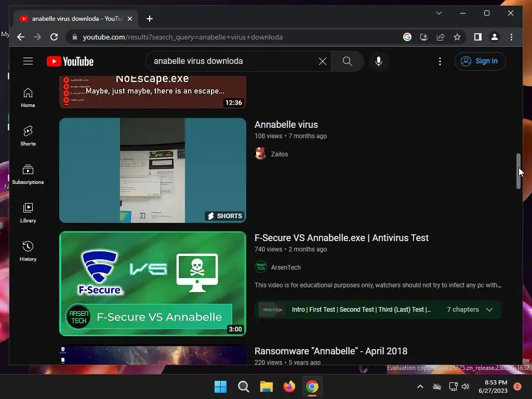
Task: Expand the 7 chapters chevron
Action: (x=489, y=310)
